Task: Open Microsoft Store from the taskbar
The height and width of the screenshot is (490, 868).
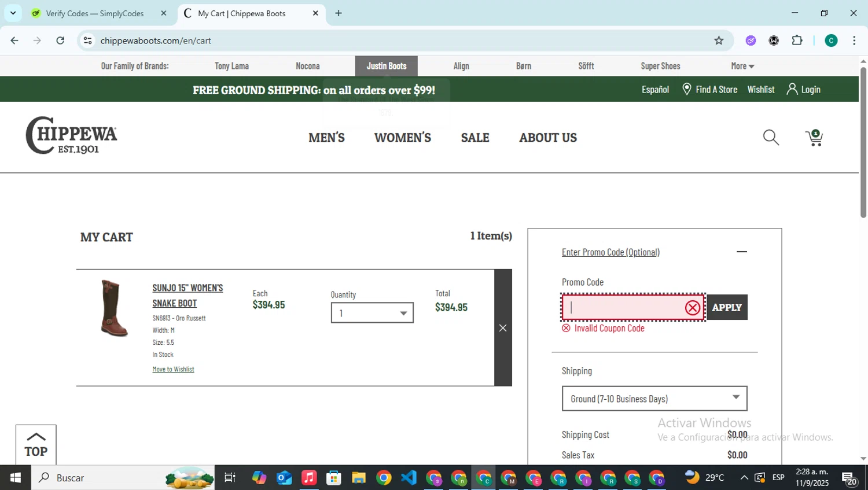Action: (x=334, y=477)
